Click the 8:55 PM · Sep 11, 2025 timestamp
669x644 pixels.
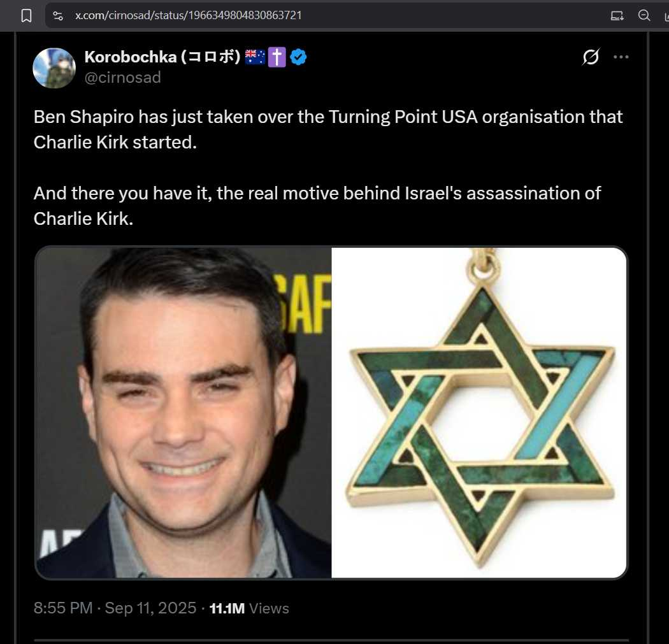[x=115, y=608]
